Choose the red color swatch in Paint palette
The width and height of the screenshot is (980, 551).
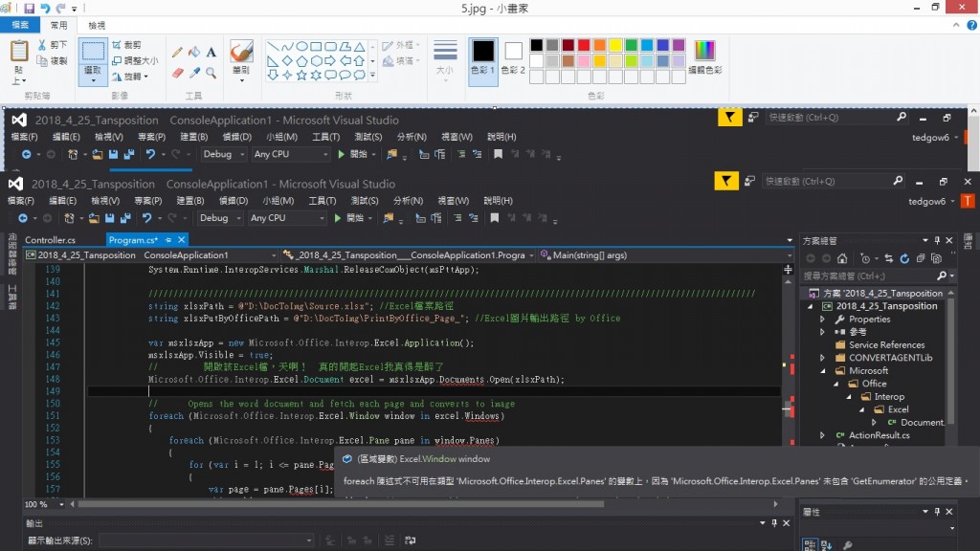point(584,45)
